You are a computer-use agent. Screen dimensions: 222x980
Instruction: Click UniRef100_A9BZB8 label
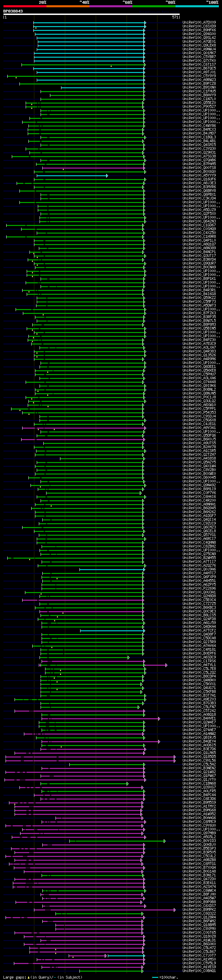[x=199, y=860]
